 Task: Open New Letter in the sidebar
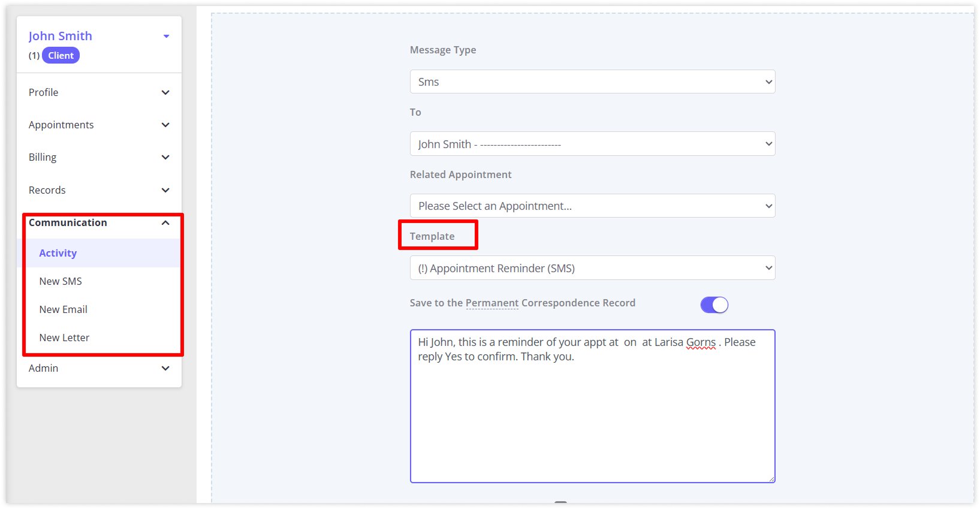click(64, 338)
